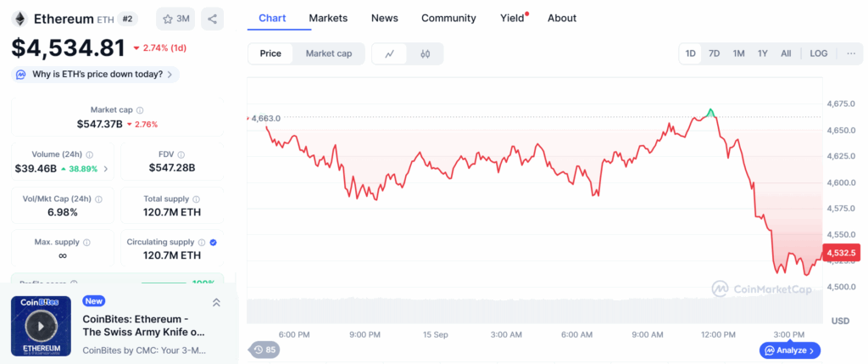Click the '12:00 PM' axis label

(x=718, y=334)
